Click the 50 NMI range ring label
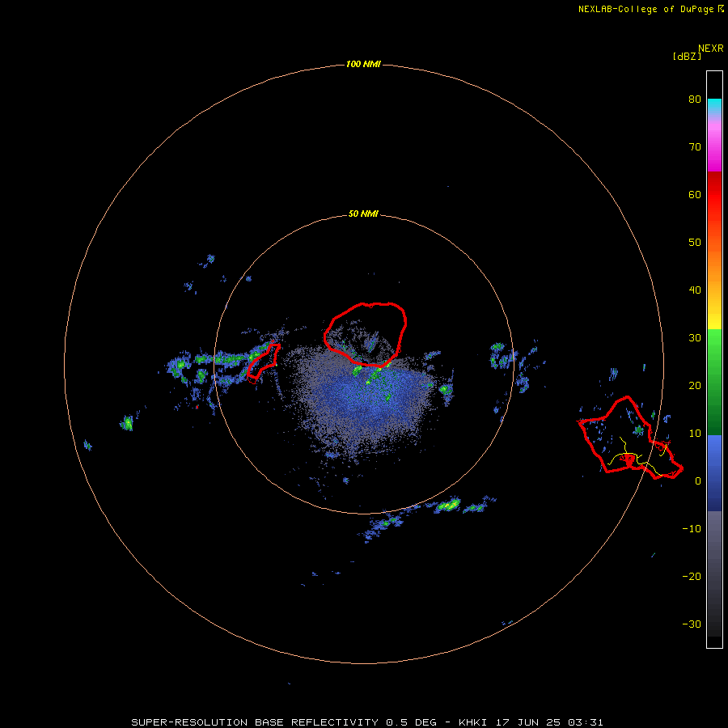Screen dimensions: 728x728 point(363,214)
